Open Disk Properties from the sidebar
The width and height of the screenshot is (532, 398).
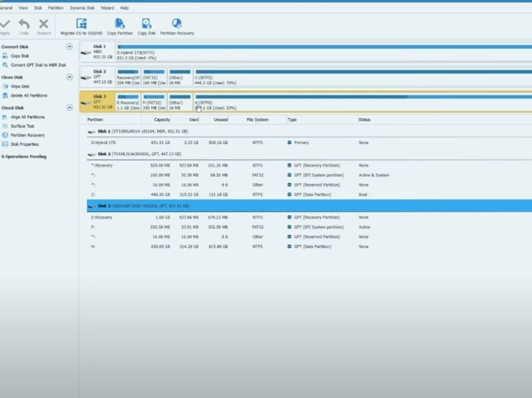coord(25,144)
